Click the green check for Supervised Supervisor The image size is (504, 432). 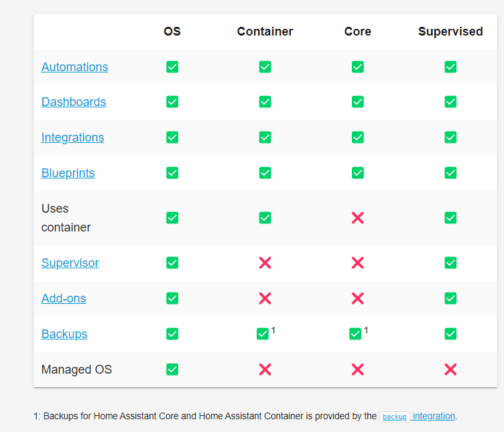[x=450, y=263]
